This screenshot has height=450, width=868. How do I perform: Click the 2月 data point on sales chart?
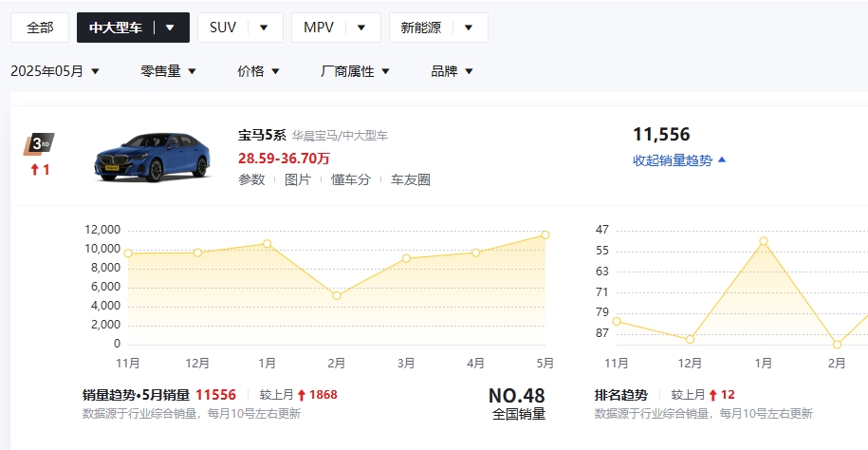point(337,296)
